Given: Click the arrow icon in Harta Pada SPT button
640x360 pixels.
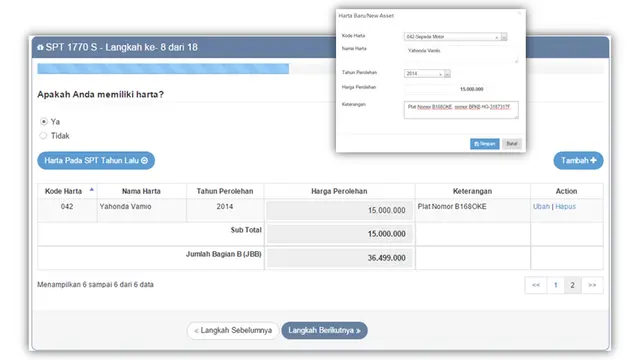Looking at the screenshot, I should pyautogui.click(x=144, y=160).
